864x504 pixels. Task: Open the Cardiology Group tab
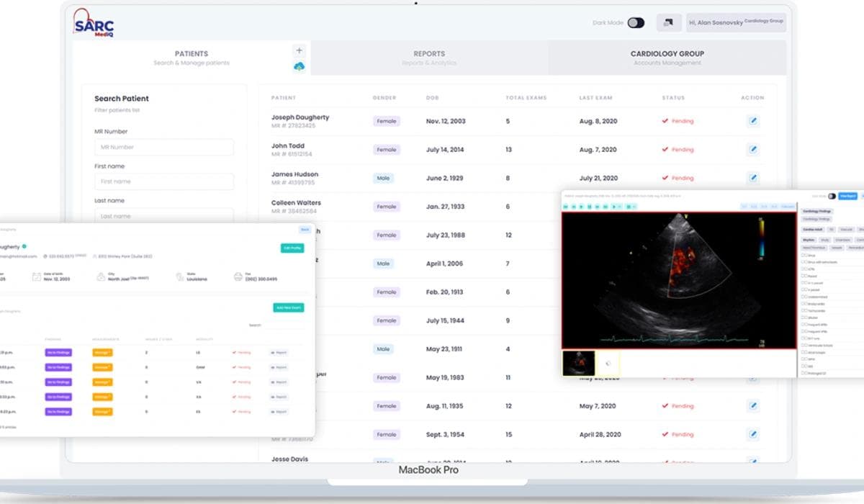(x=667, y=58)
